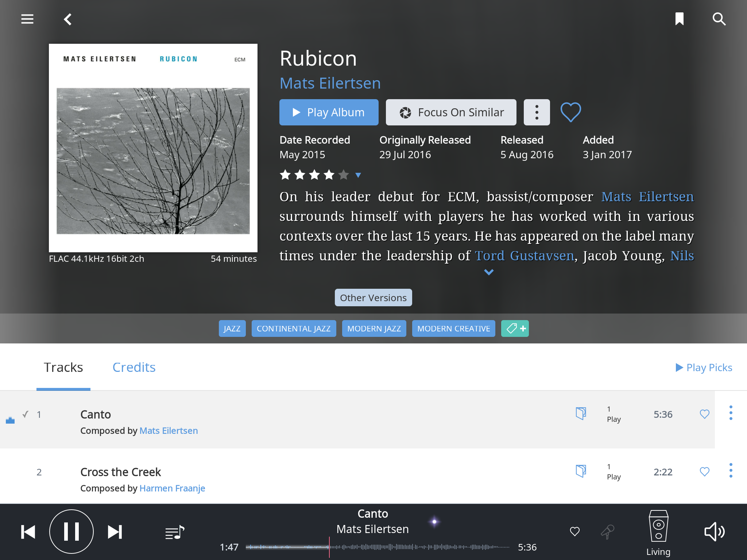Select the CONTINENTAL JAZZ genre tag
The image size is (747, 560).
pos(294,328)
